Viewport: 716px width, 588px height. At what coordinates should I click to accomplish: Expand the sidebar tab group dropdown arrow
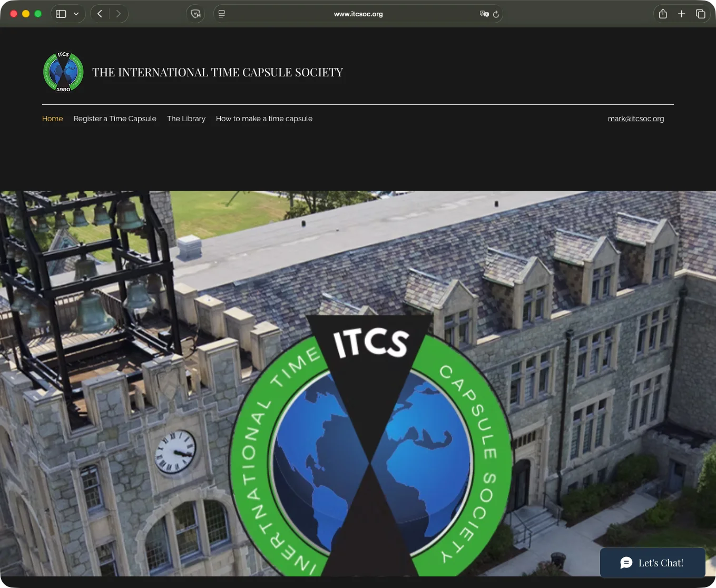[76, 14]
